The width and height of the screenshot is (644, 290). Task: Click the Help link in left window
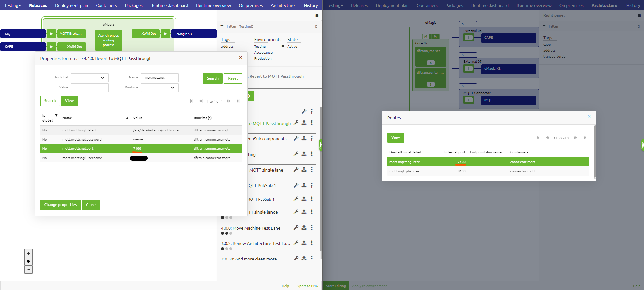pyautogui.click(x=285, y=286)
